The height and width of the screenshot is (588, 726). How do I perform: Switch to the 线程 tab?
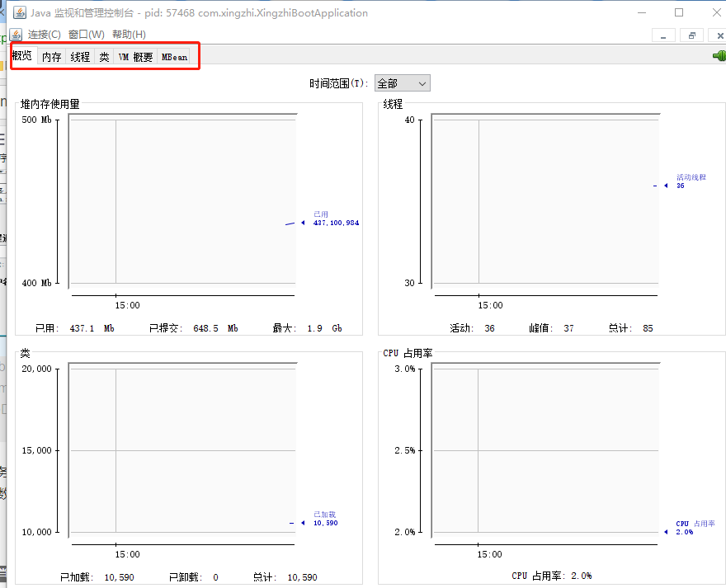80,57
